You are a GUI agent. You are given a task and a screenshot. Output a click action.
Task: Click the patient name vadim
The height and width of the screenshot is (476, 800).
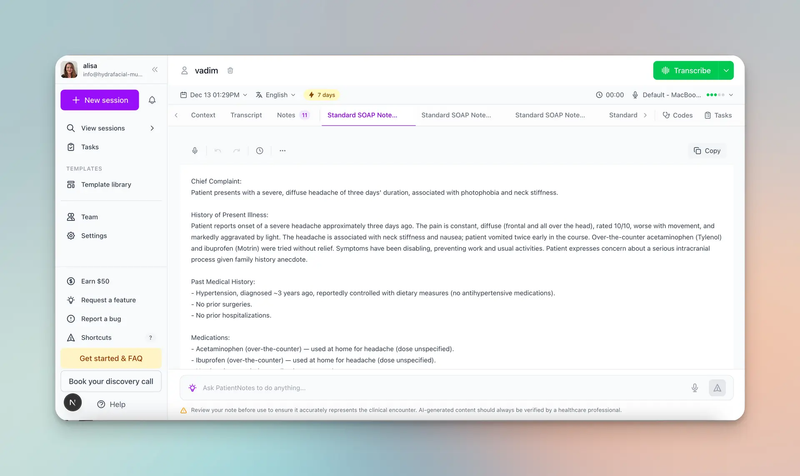(x=206, y=70)
